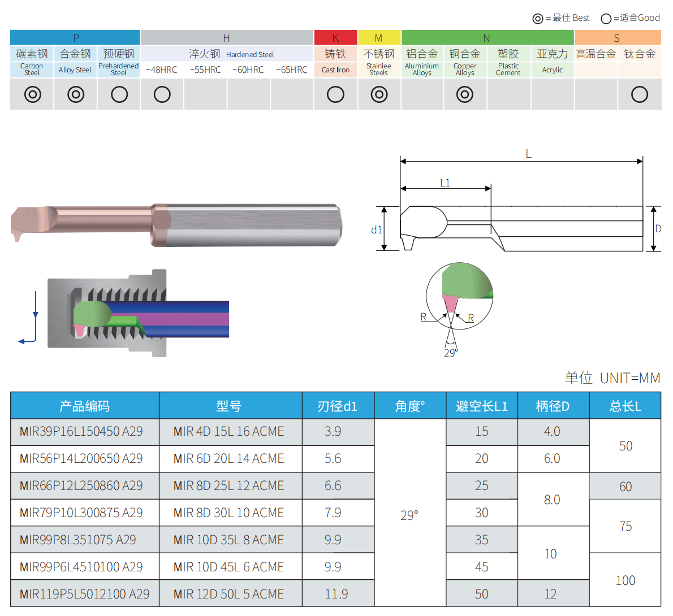The height and width of the screenshot is (616, 673).
Task: Click the gray H material group header
Action: [x=227, y=38]
